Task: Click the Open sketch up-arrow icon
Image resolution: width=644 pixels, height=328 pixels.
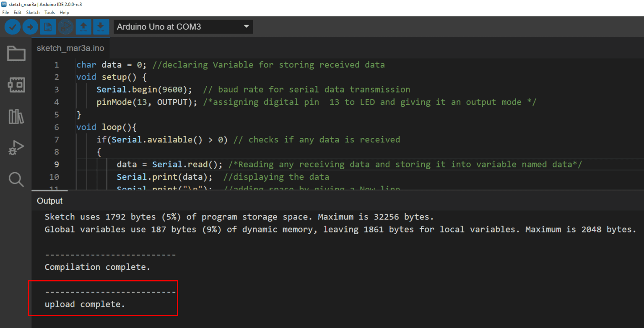Action: coord(83,27)
